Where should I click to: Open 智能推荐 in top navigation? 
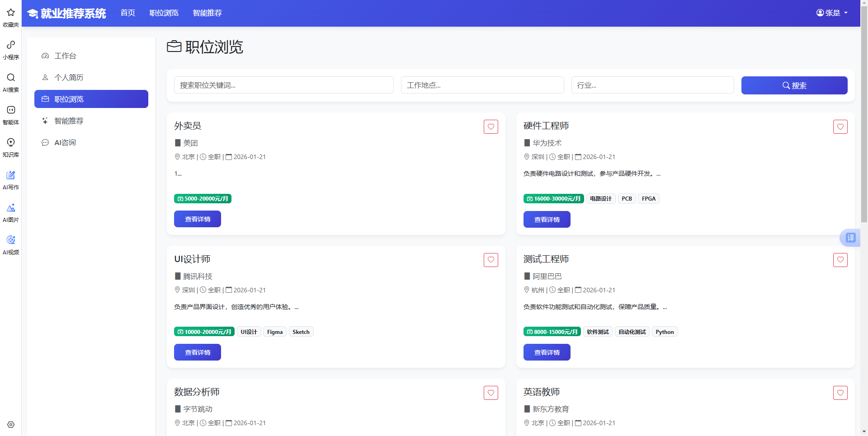click(208, 13)
